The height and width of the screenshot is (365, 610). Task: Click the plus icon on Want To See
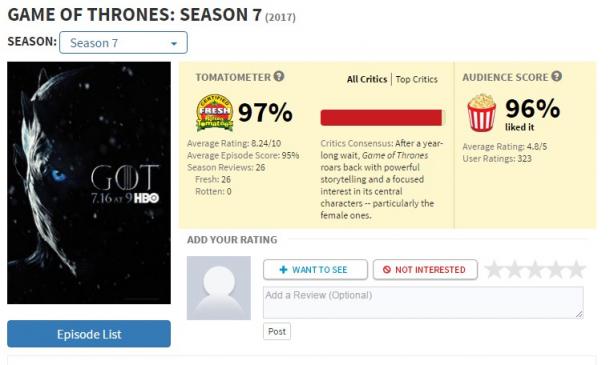tap(284, 269)
